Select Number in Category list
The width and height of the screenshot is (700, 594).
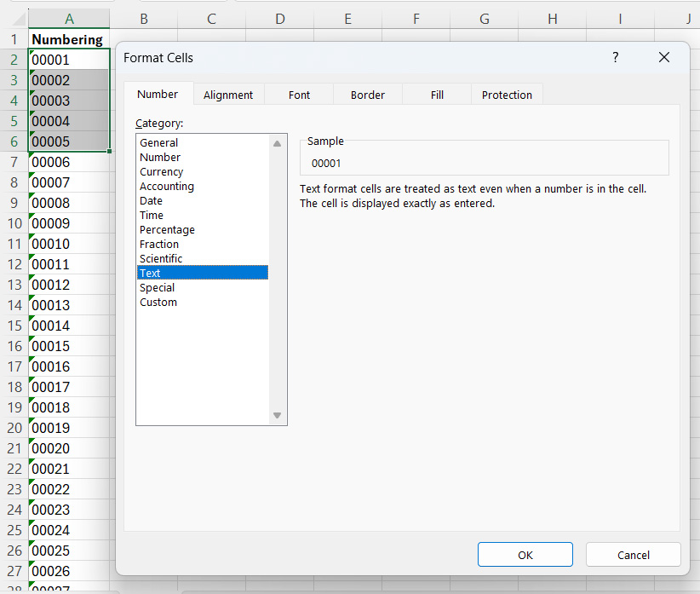203,157
